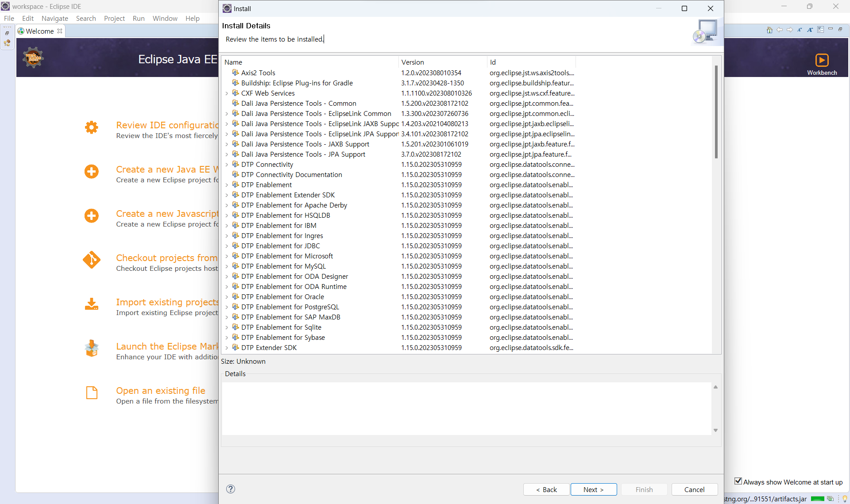Reduce font size in Welcome toolbar
850x504 pixels.
[x=800, y=30]
